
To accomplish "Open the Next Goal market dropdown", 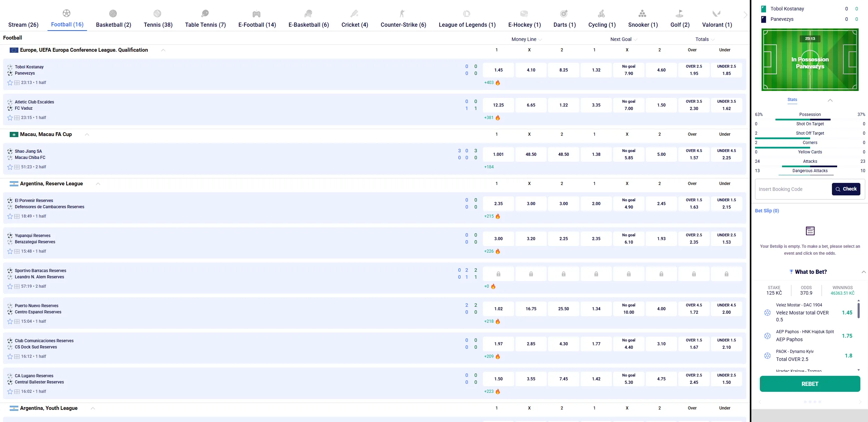I will click(624, 39).
